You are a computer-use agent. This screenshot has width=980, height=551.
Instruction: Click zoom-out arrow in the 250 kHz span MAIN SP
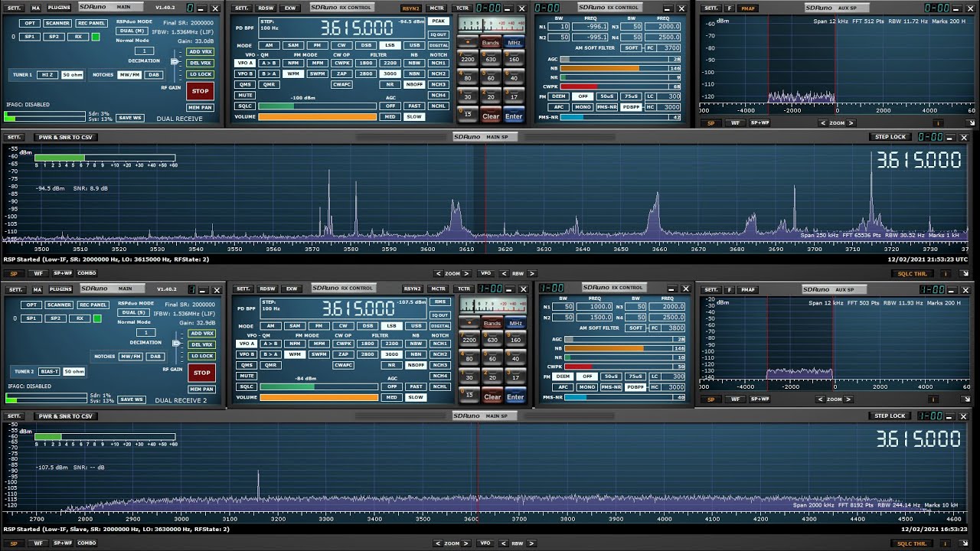[439, 273]
